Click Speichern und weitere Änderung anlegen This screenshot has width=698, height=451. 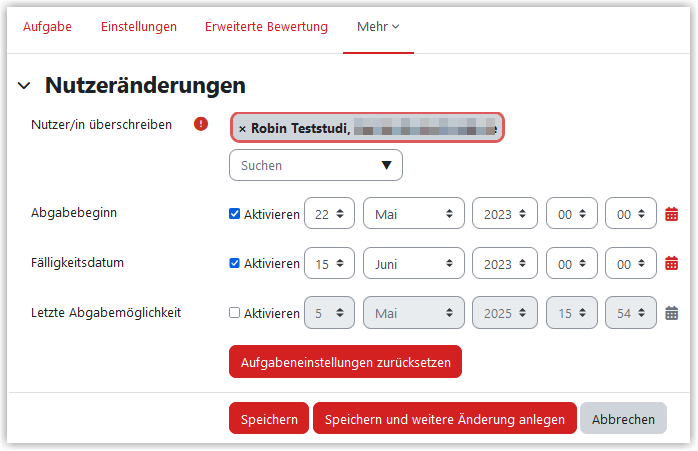[445, 418]
